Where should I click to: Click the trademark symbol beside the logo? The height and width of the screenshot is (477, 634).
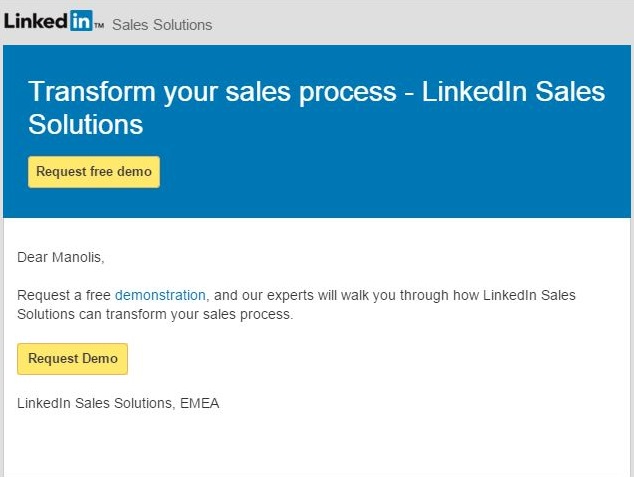click(x=99, y=26)
